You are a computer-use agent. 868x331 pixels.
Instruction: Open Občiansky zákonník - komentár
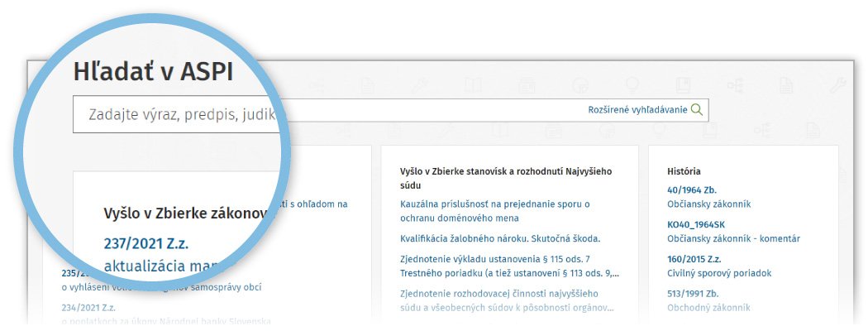pyautogui.click(x=733, y=238)
